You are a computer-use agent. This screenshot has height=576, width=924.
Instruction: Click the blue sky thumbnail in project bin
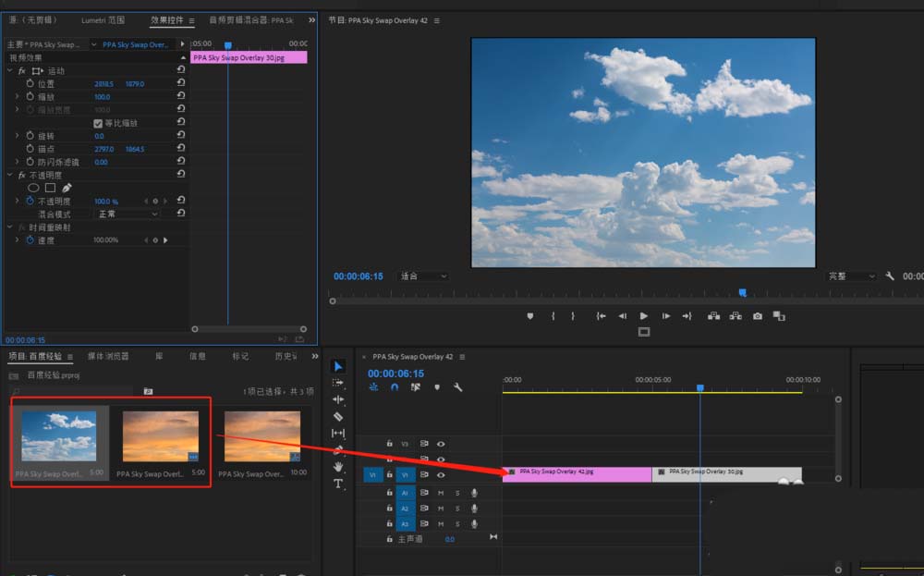click(x=59, y=435)
